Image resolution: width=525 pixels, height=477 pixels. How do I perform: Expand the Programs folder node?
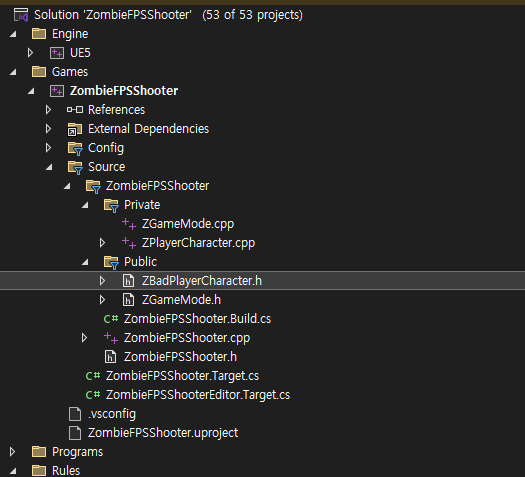coord(12,452)
